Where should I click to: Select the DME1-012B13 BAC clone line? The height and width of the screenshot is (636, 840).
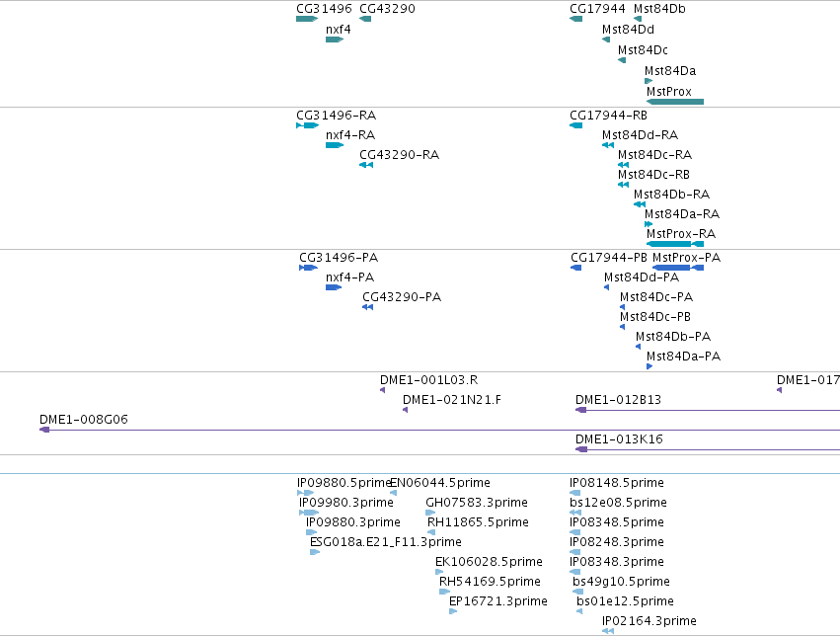click(708, 410)
